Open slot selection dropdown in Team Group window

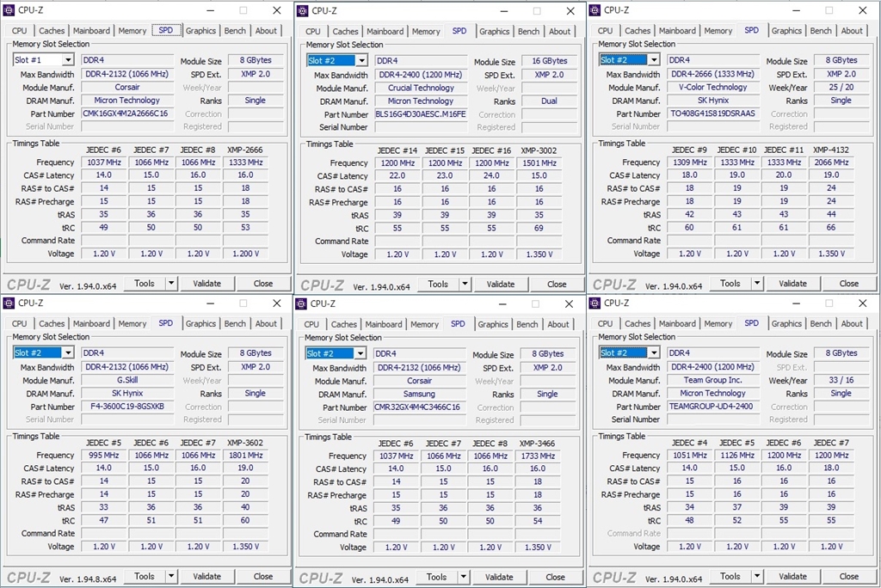654,353
